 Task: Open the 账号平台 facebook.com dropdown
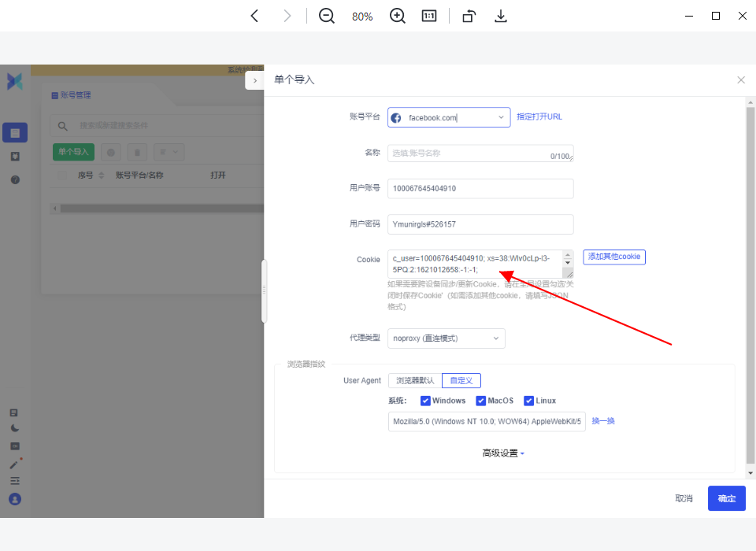(x=448, y=117)
